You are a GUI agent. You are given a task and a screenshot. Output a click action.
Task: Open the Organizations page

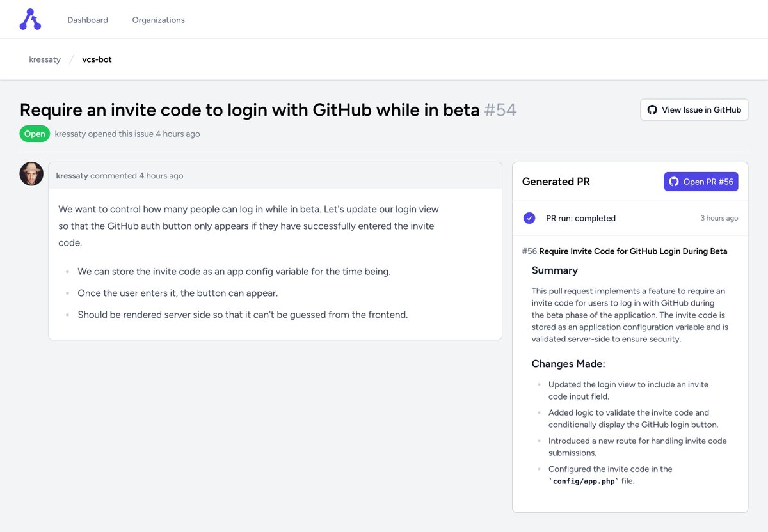(157, 20)
